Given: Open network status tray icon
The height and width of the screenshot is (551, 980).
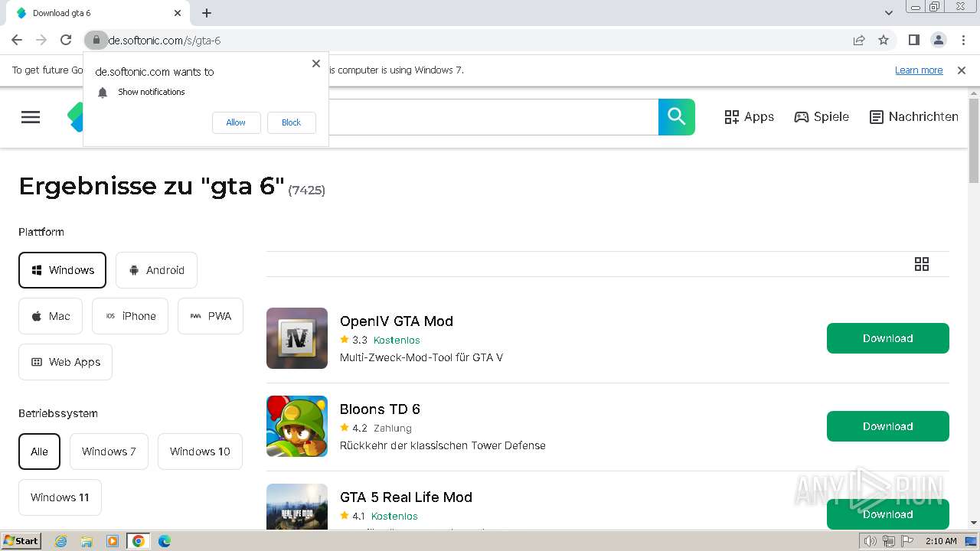Looking at the screenshot, I should [889, 541].
